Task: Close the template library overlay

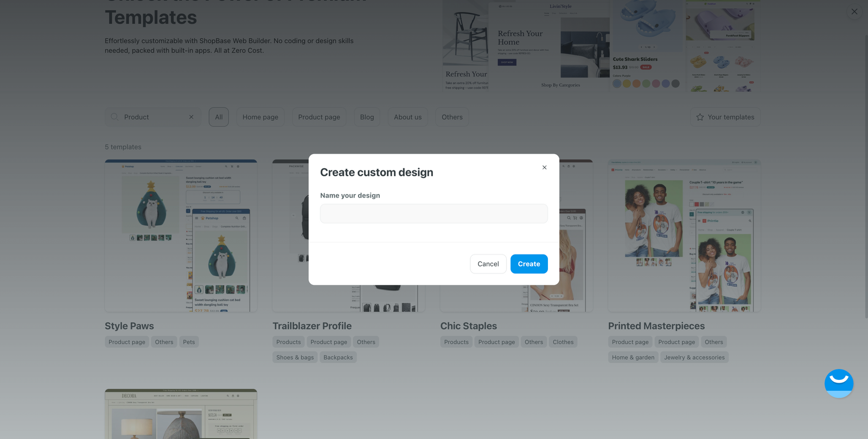Action: 854,11
